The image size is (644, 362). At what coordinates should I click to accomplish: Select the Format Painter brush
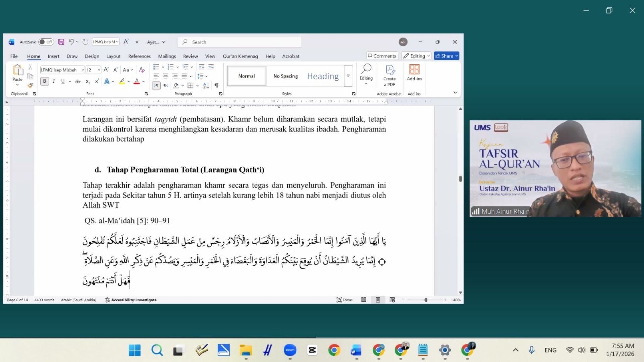(x=30, y=85)
